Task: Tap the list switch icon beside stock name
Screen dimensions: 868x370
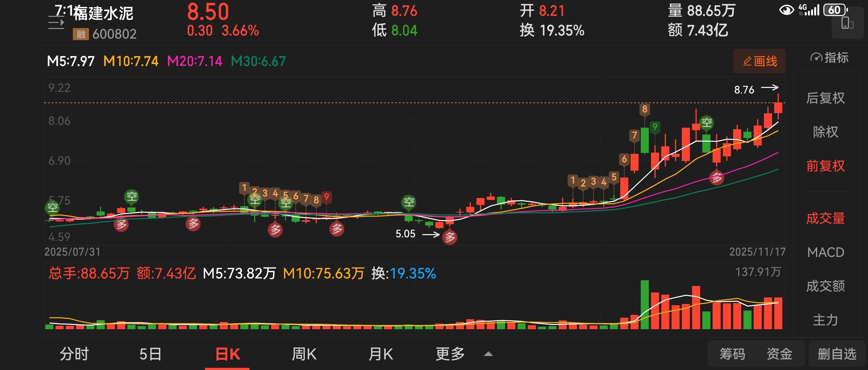Action: coord(56,23)
